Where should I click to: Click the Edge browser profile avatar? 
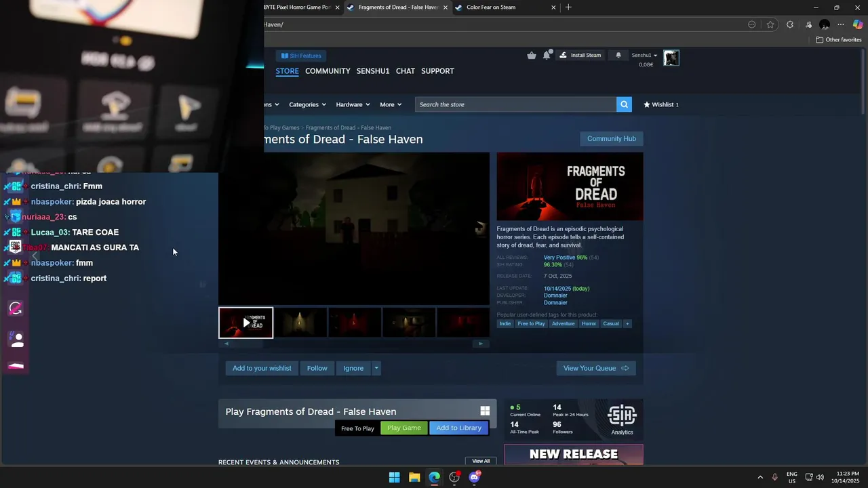(825, 24)
